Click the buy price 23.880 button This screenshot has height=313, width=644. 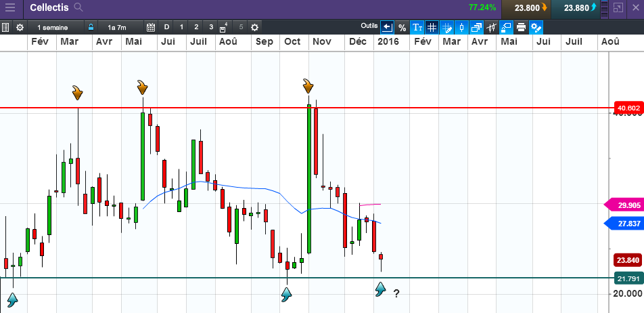(576, 7)
